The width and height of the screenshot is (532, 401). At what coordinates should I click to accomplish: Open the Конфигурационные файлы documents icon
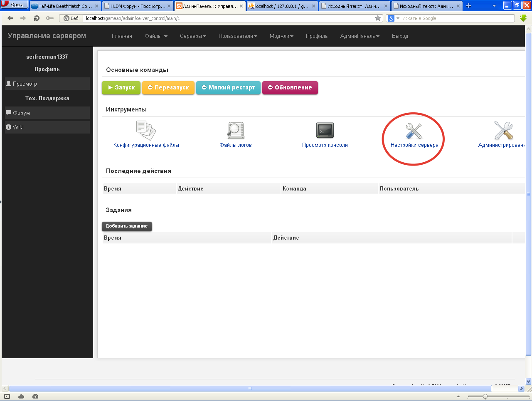[146, 130]
